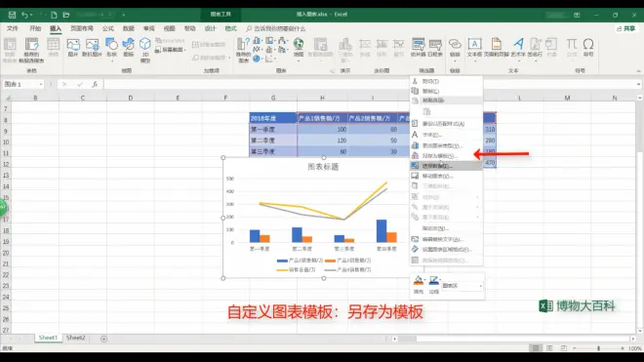This screenshot has width=644, height=362.
Task: Click the Outline (边框) icon in mini toolbar
Action: (433, 284)
